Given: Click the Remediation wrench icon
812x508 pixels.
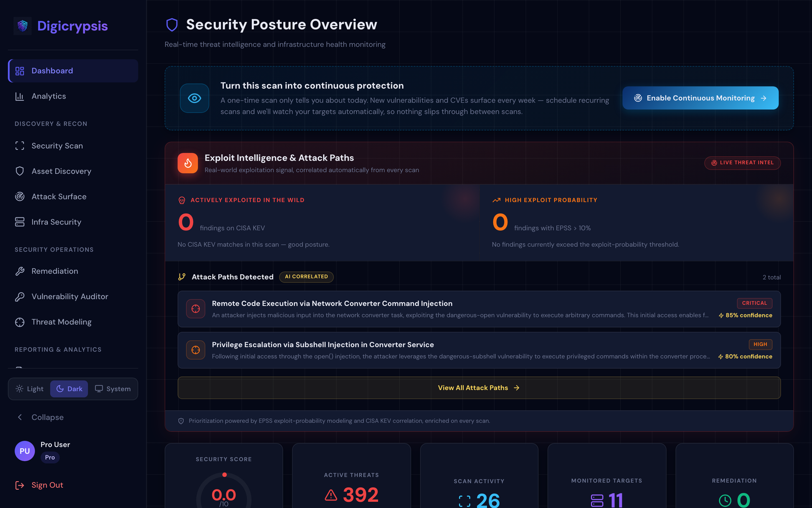Looking at the screenshot, I should [20, 271].
